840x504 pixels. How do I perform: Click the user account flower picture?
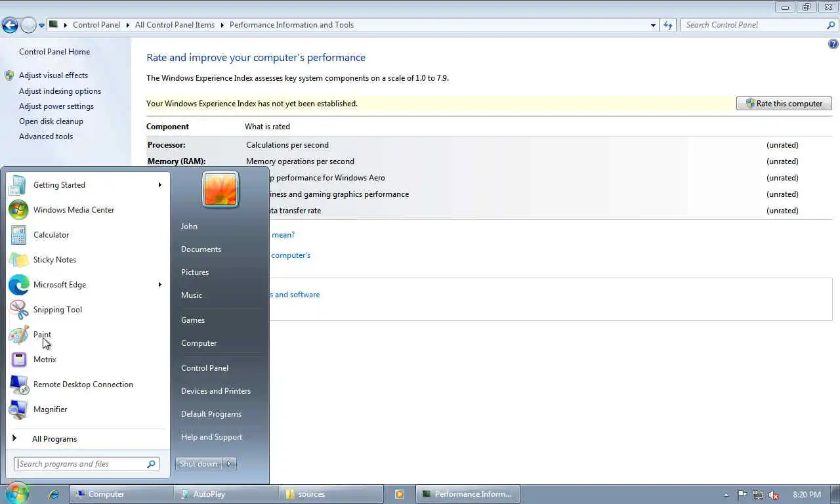220,189
